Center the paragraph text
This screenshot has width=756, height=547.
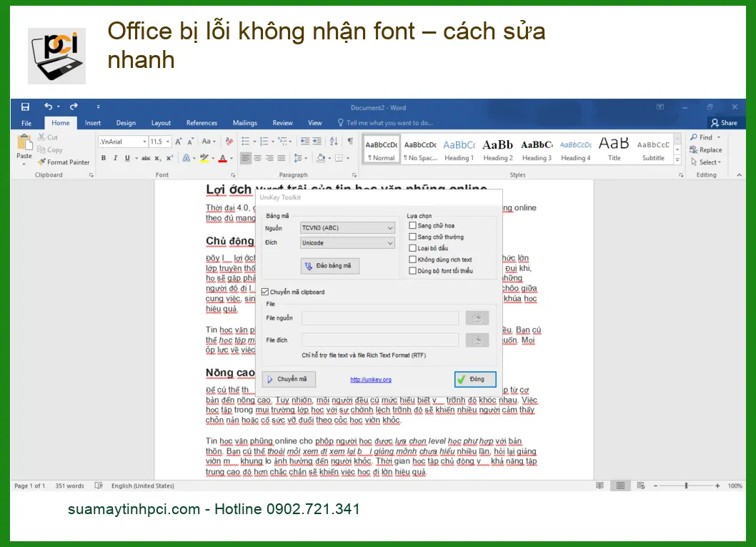pyautogui.click(x=258, y=158)
